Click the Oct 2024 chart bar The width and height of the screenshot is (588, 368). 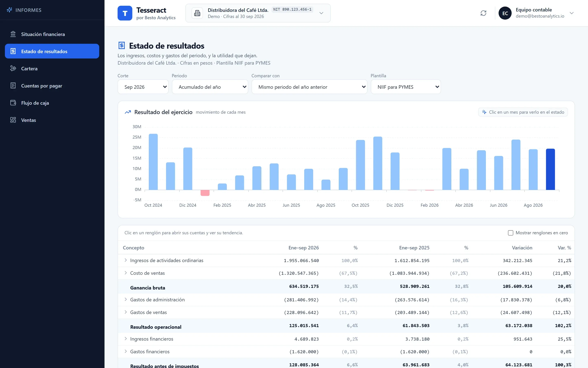pyautogui.click(x=153, y=162)
